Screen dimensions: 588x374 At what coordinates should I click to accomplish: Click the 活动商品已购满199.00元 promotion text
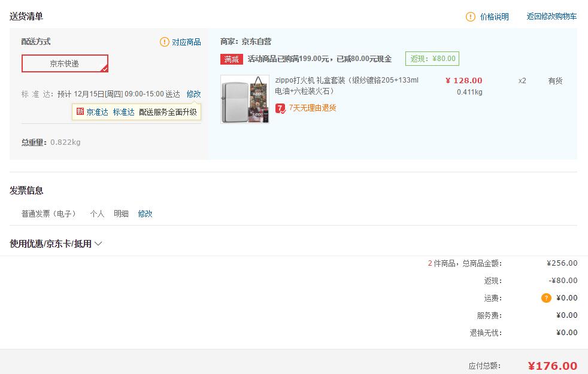click(320, 59)
